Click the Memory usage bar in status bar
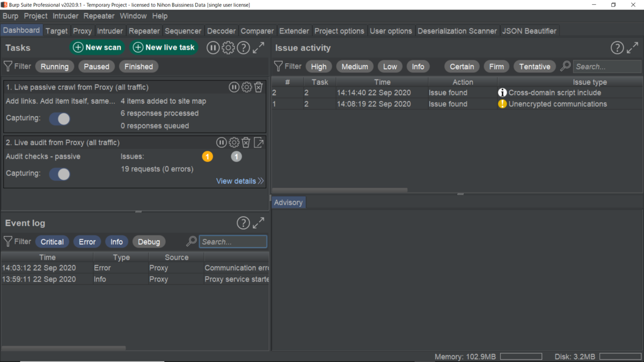 (521, 357)
